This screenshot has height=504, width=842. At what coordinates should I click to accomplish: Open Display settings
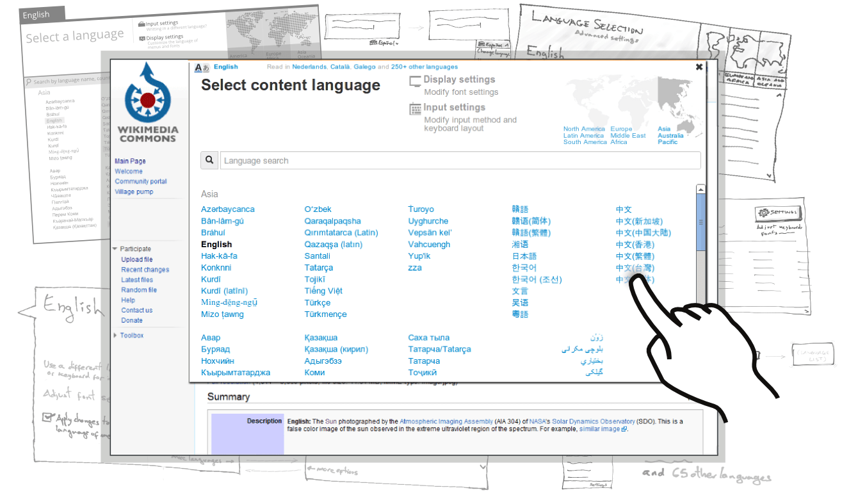coord(459,79)
